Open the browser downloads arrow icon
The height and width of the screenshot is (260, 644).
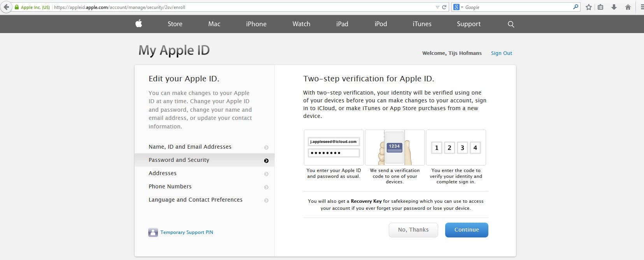pyautogui.click(x=614, y=7)
